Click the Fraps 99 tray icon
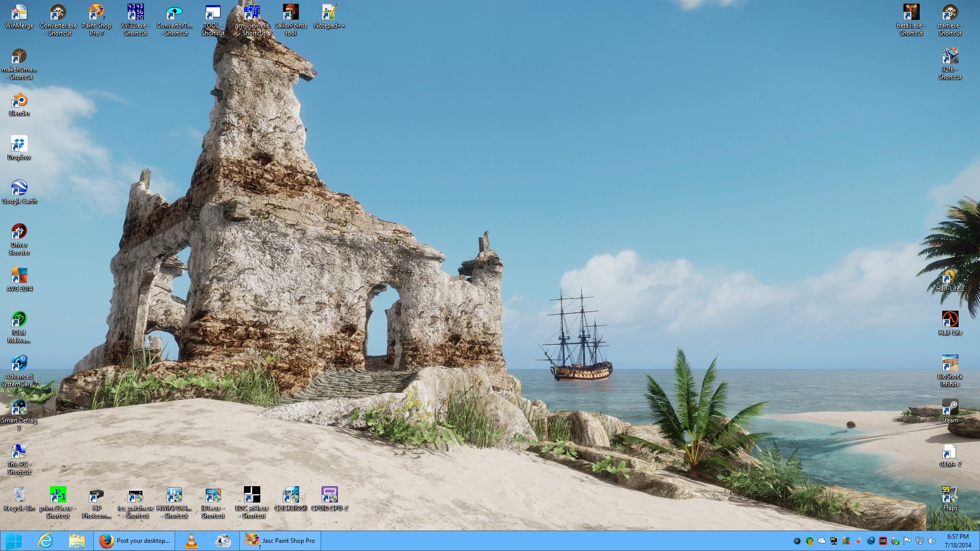 [834, 541]
